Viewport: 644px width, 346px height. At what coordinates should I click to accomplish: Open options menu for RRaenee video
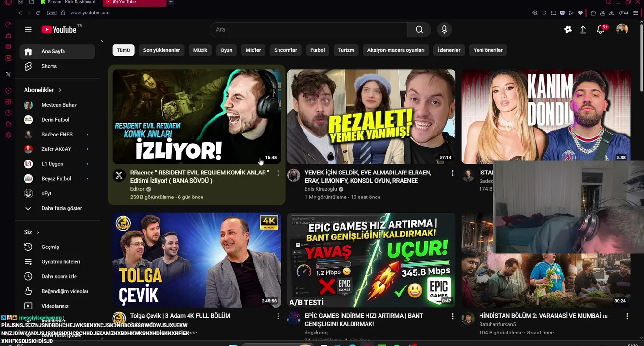click(278, 173)
